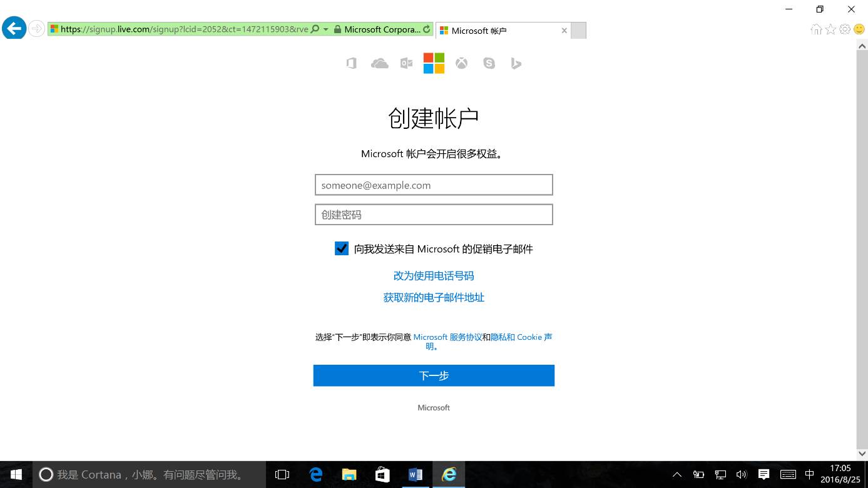This screenshot has width=868, height=488.
Task: Open the Word icon on the taskbar
Action: coord(416,474)
